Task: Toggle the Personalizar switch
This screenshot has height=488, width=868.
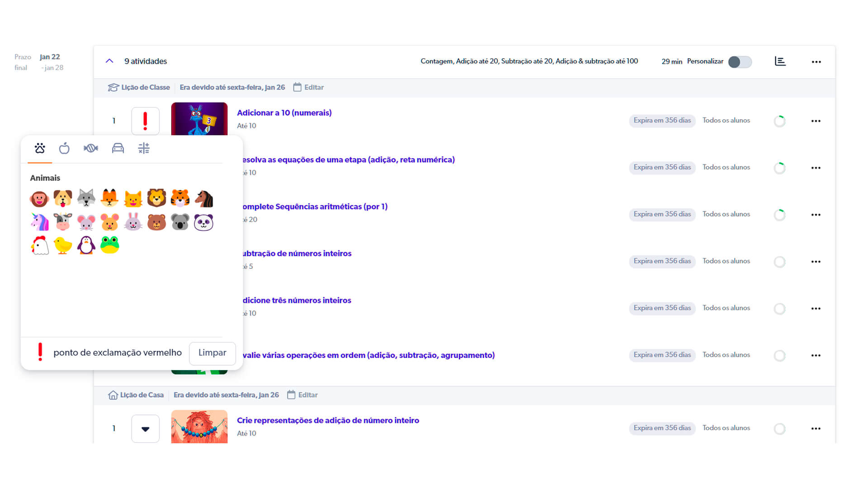Action: [x=740, y=62]
